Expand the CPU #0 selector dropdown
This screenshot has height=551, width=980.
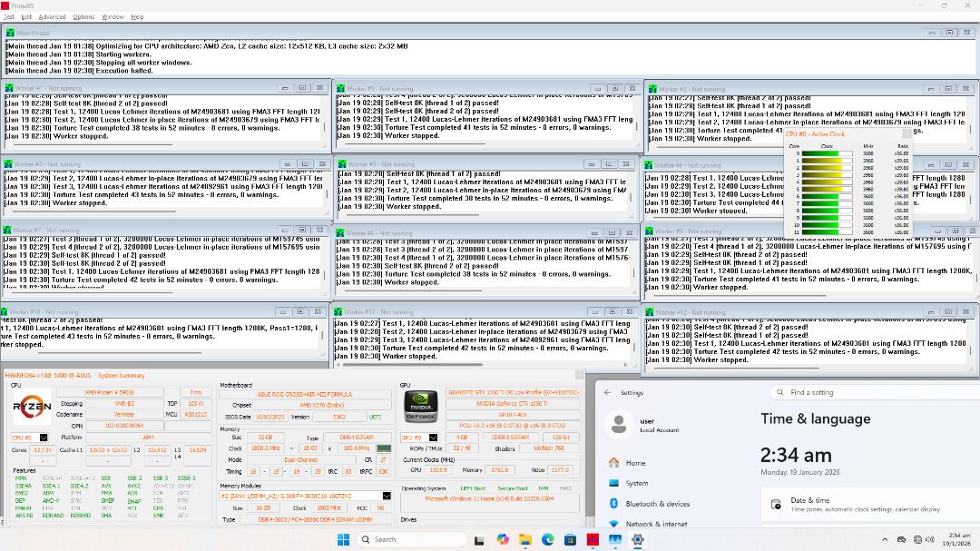(43, 438)
